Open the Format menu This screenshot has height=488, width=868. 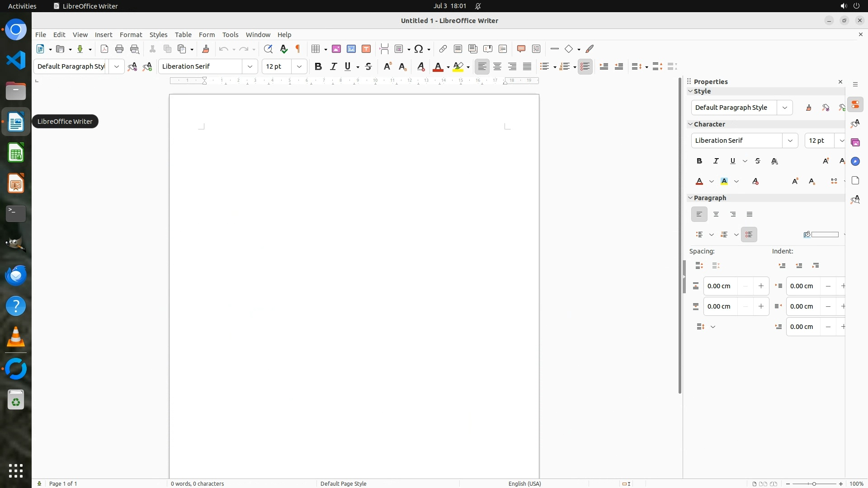[131, 34]
